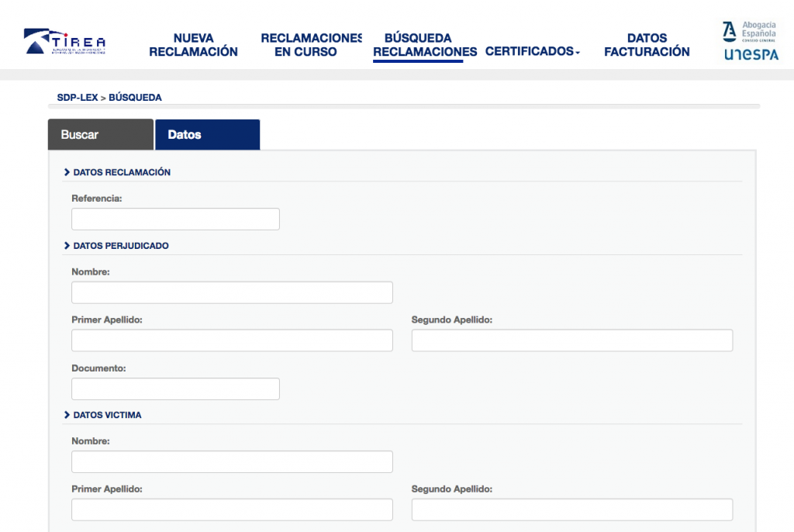The height and width of the screenshot is (532, 794).
Task: Click Perjudicado Primer Apellido field
Action: [232, 340]
